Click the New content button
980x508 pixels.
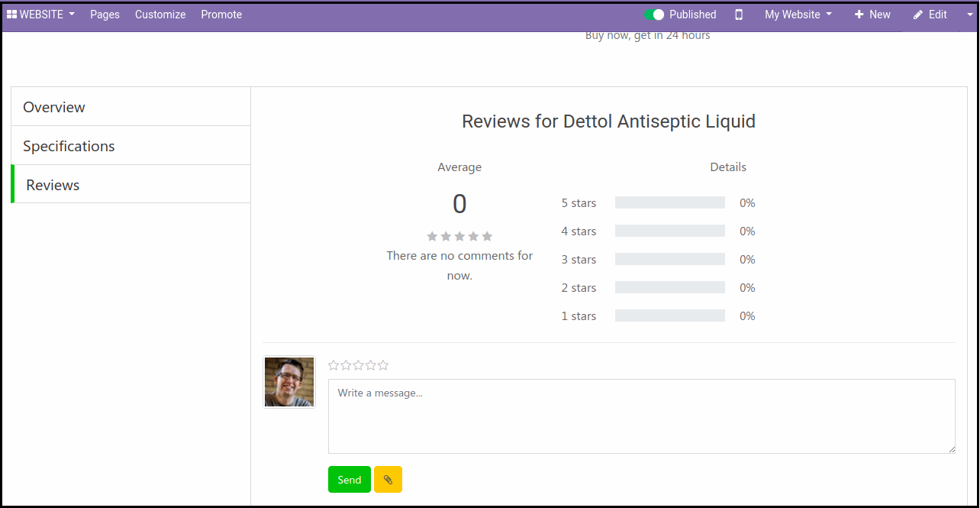pos(872,15)
